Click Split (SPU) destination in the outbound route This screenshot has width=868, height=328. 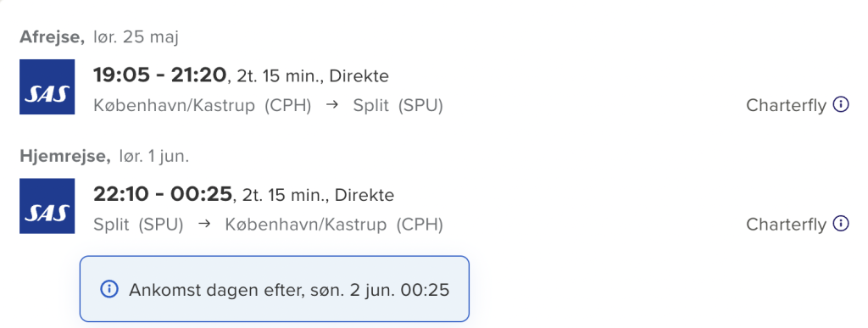[398, 105]
